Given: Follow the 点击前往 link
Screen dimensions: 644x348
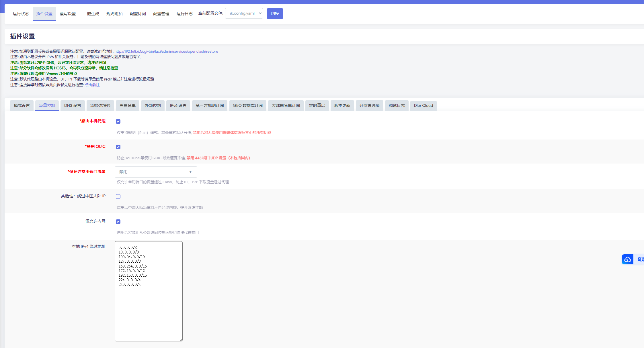Looking at the screenshot, I should point(92,85).
